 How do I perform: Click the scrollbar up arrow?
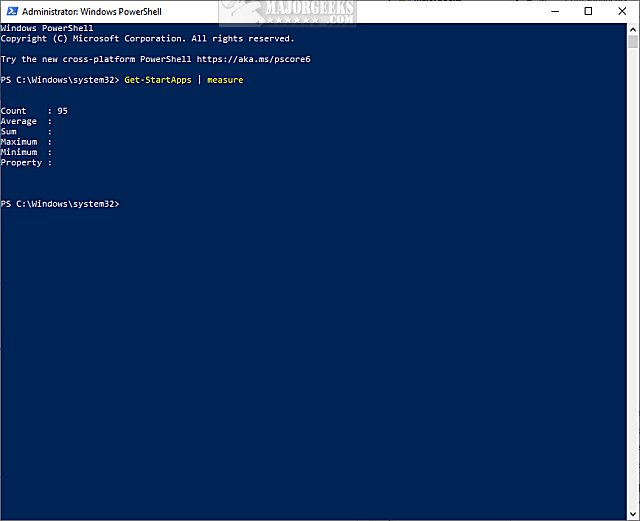[x=633, y=29]
